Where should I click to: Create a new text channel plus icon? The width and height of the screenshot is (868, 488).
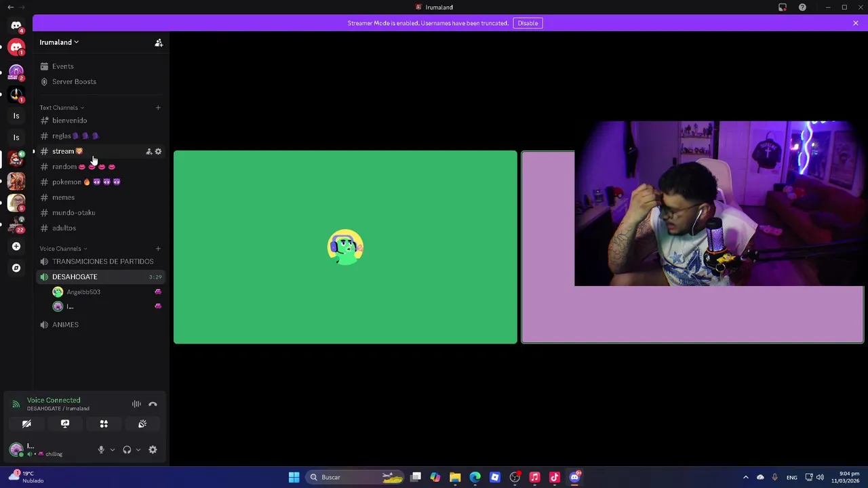(x=158, y=108)
